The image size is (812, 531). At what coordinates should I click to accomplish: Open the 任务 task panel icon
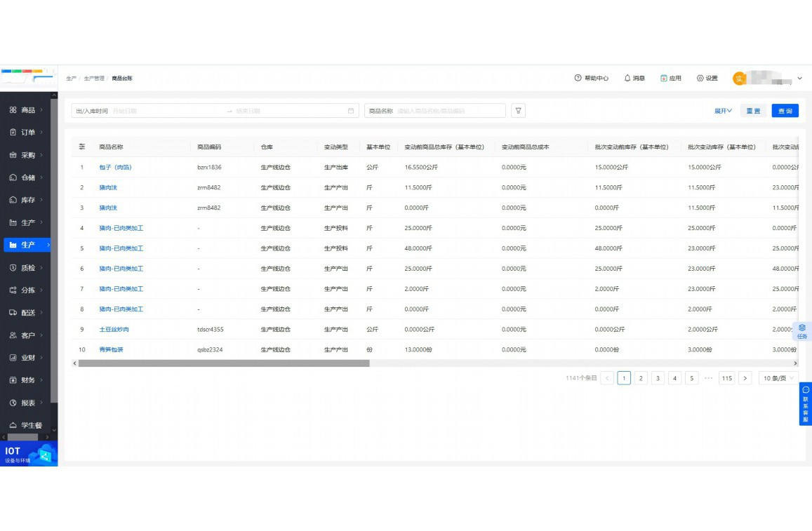pos(802,331)
